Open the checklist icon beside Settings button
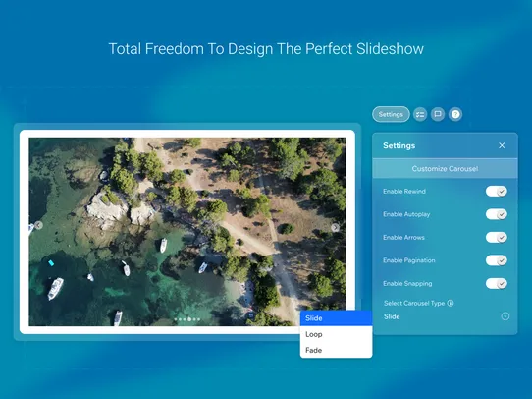 pyautogui.click(x=420, y=114)
